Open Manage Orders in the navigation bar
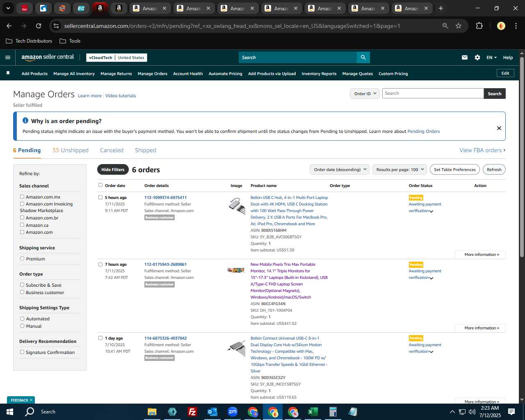This screenshot has height=420, width=525. tap(153, 74)
